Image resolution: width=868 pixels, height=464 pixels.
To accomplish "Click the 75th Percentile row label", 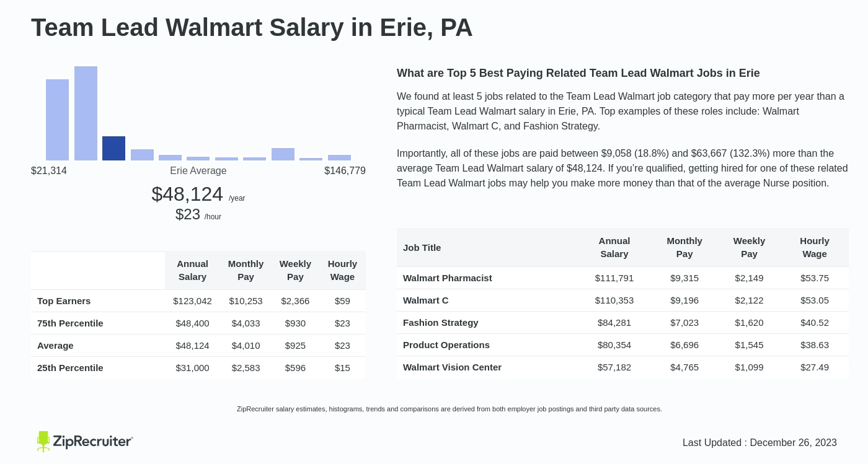I will tap(70, 323).
